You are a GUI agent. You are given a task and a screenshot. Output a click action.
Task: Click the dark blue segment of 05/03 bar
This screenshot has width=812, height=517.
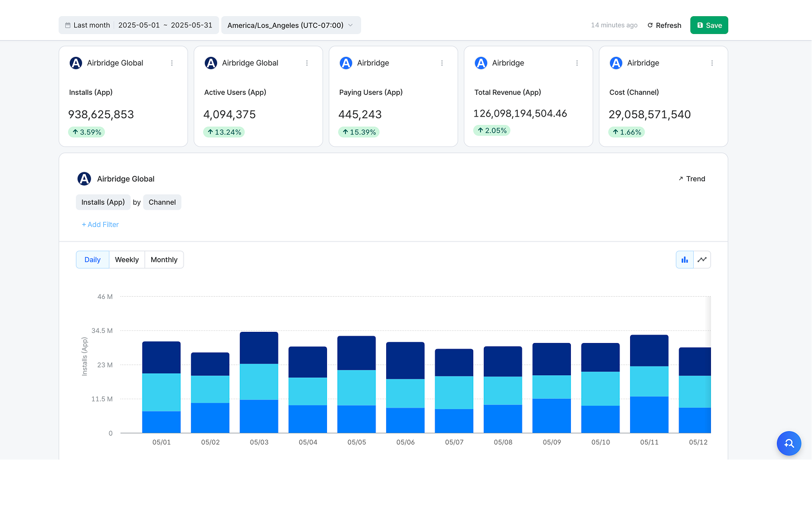[x=259, y=348]
